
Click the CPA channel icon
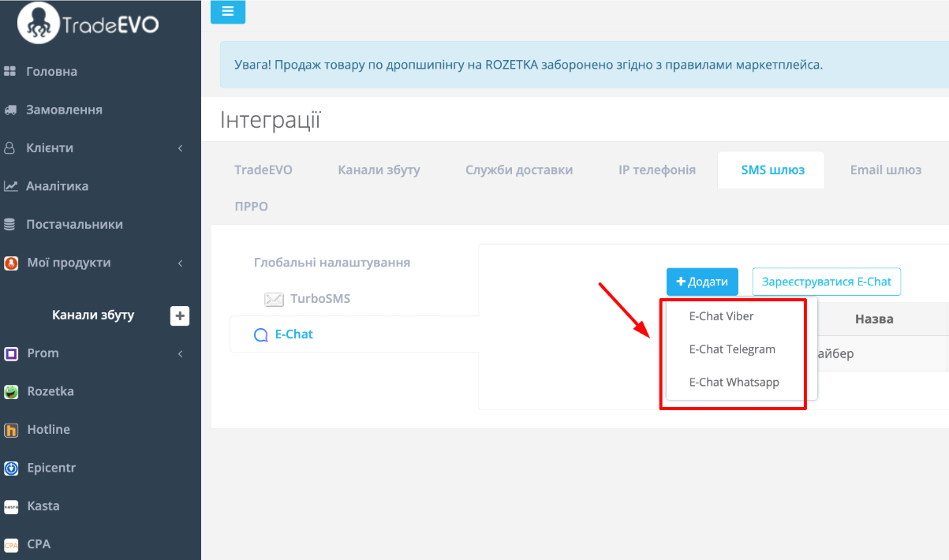coord(11,545)
